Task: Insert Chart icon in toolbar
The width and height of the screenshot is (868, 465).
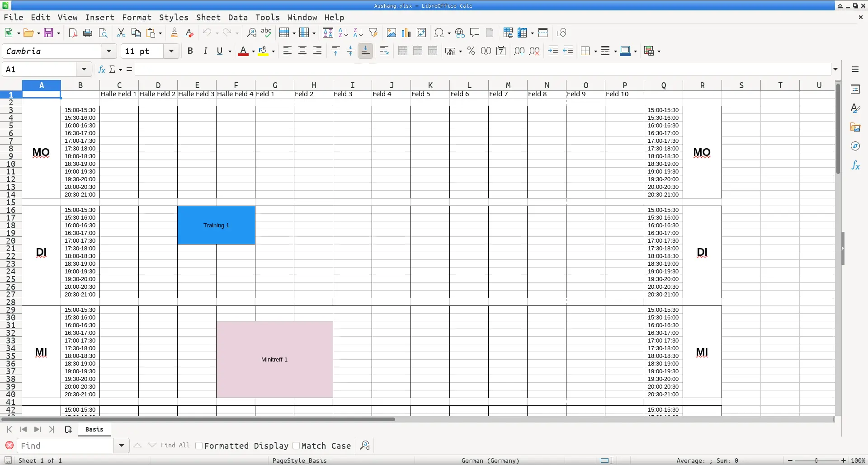Action: [406, 33]
